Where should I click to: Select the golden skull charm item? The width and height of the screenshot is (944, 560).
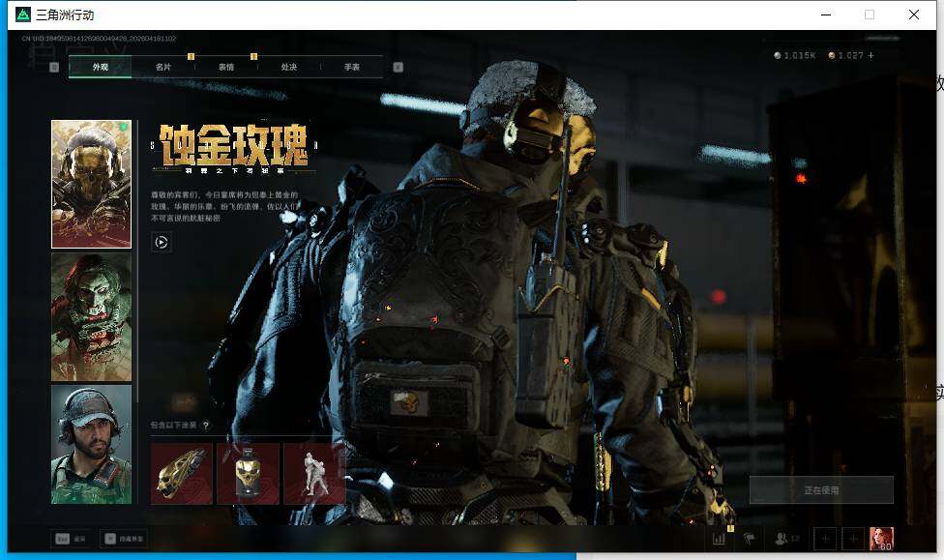[x=248, y=473]
